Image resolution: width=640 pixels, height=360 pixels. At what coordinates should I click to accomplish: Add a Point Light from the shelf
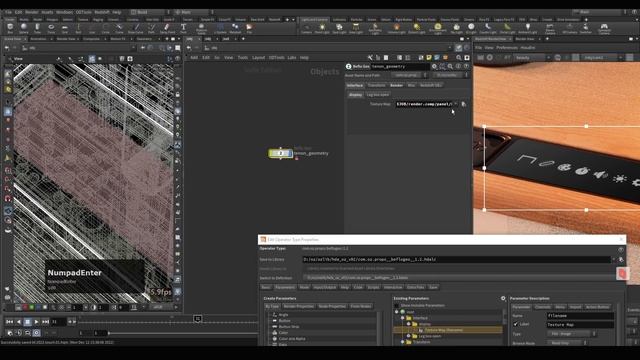click(322, 28)
